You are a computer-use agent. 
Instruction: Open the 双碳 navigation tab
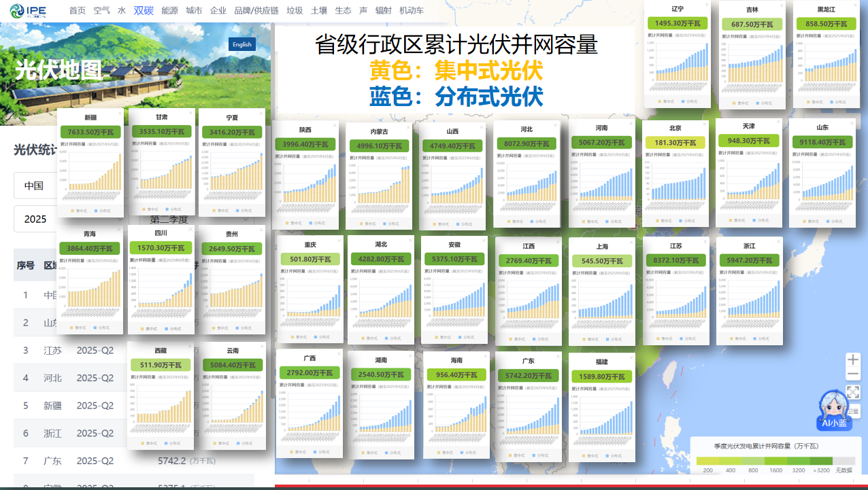[143, 10]
